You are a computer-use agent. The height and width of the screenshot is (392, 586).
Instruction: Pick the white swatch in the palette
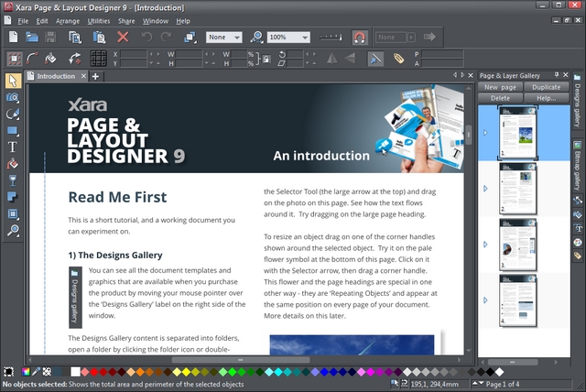pos(75,372)
